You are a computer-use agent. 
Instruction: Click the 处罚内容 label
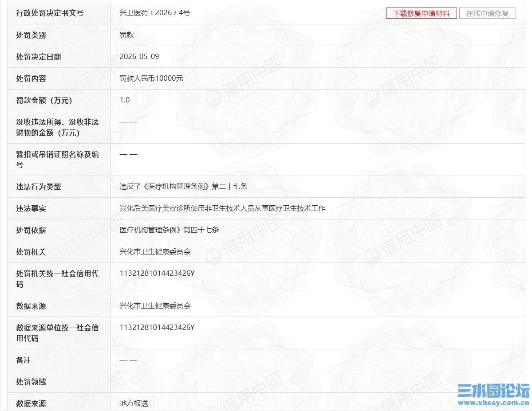[31, 78]
